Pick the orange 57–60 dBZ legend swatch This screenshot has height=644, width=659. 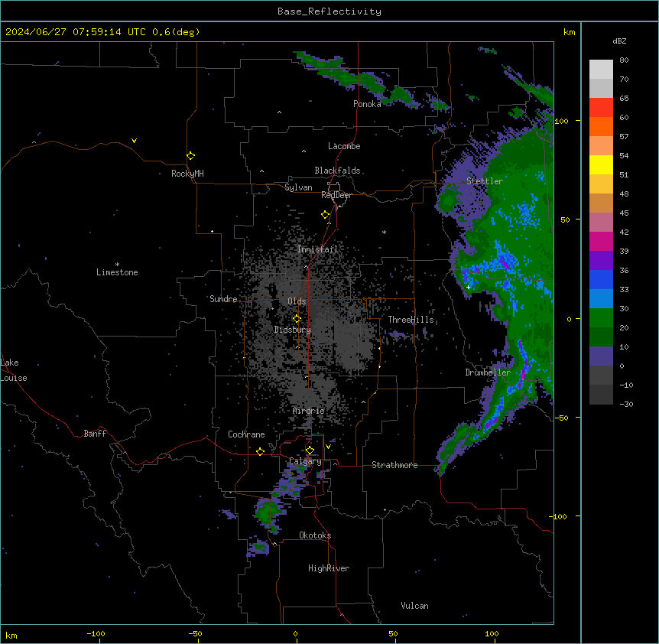(x=601, y=126)
